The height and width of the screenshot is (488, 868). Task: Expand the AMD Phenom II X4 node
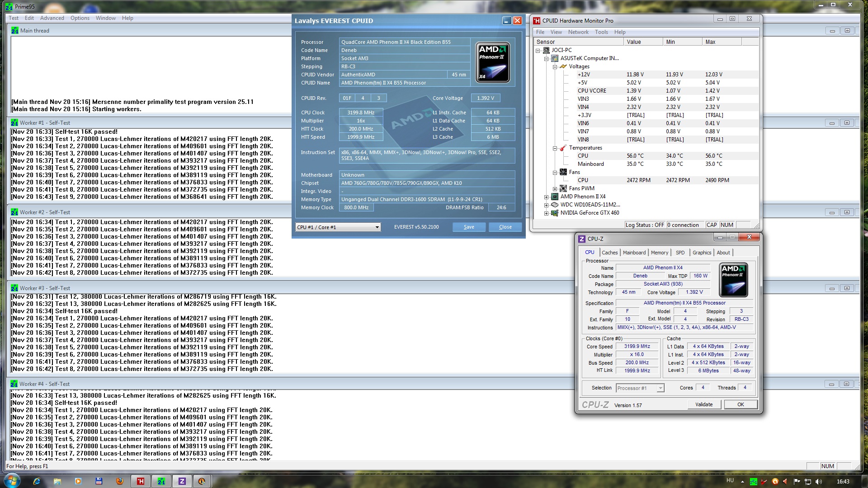546,197
